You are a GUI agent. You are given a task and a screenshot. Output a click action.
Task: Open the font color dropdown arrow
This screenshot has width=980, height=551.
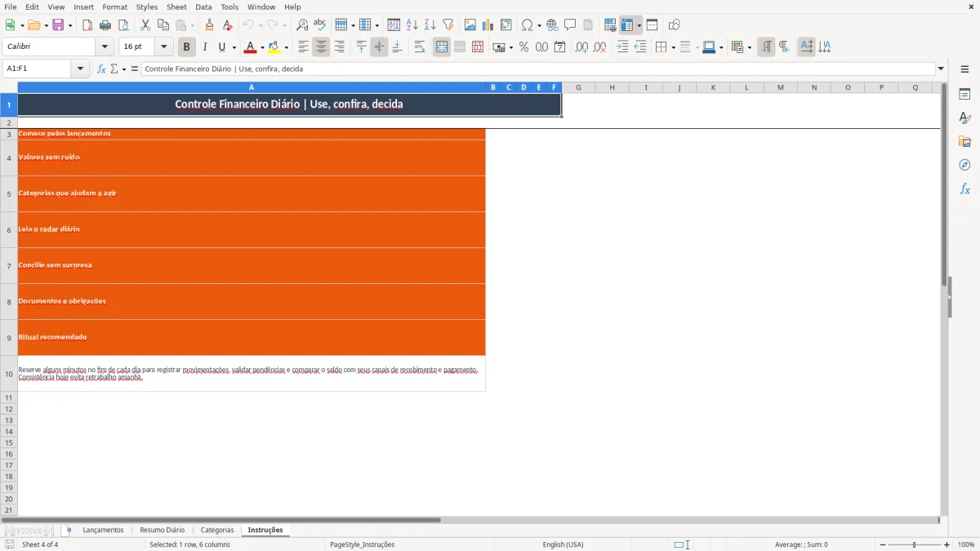tap(262, 47)
